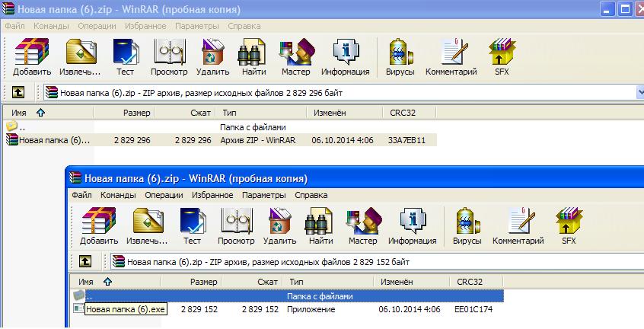The image size is (644, 329).
Task: Open Файл menu in front window
Action: [81, 195]
